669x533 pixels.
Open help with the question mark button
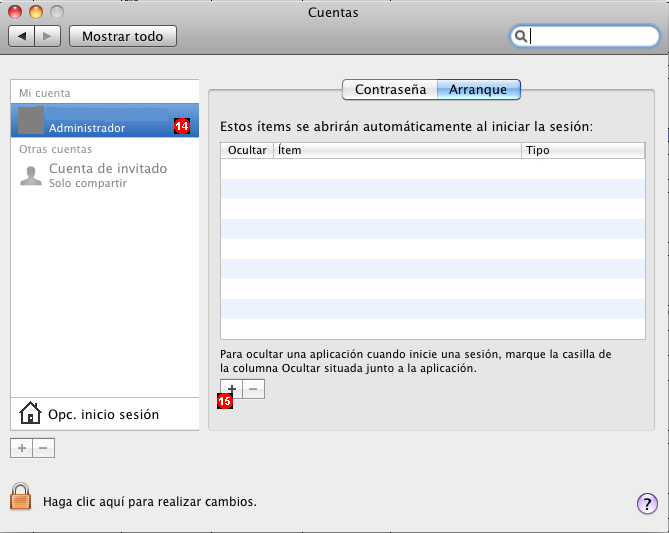click(x=647, y=504)
